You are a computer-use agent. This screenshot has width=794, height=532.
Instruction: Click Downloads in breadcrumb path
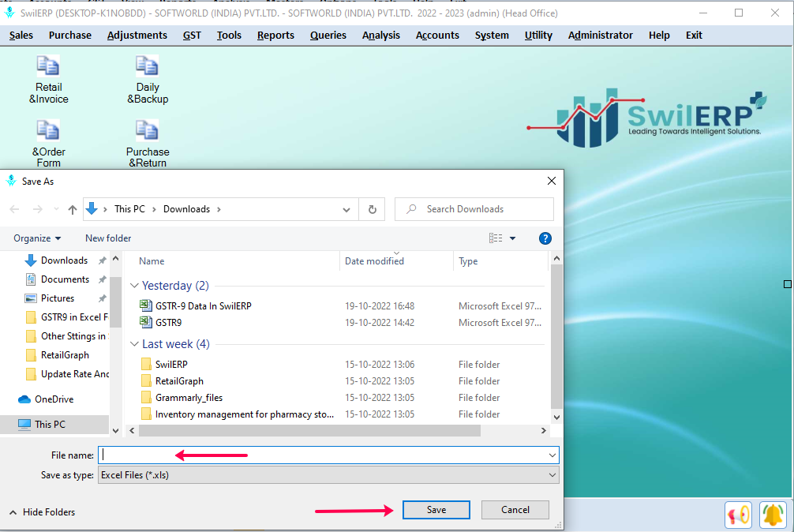pos(186,209)
